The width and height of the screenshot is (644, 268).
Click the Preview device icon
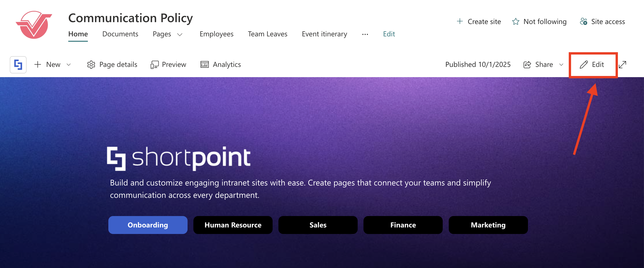pyautogui.click(x=154, y=65)
